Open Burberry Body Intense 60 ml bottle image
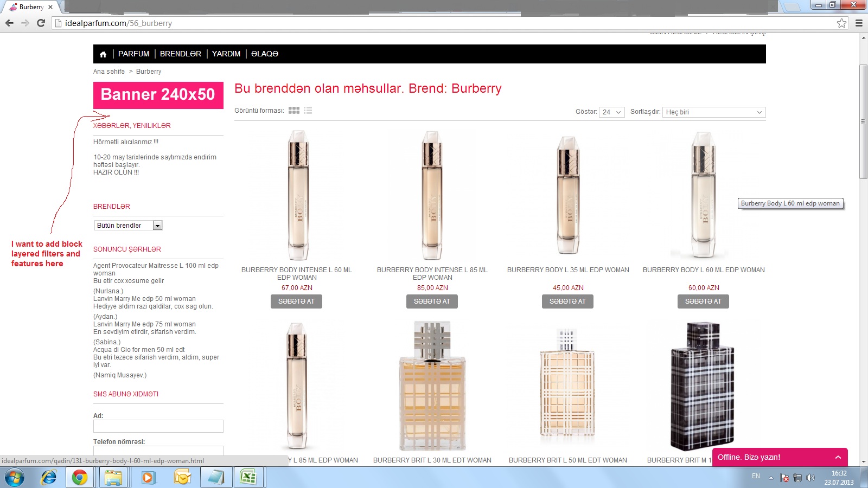This screenshot has width=868, height=488. (x=298, y=195)
